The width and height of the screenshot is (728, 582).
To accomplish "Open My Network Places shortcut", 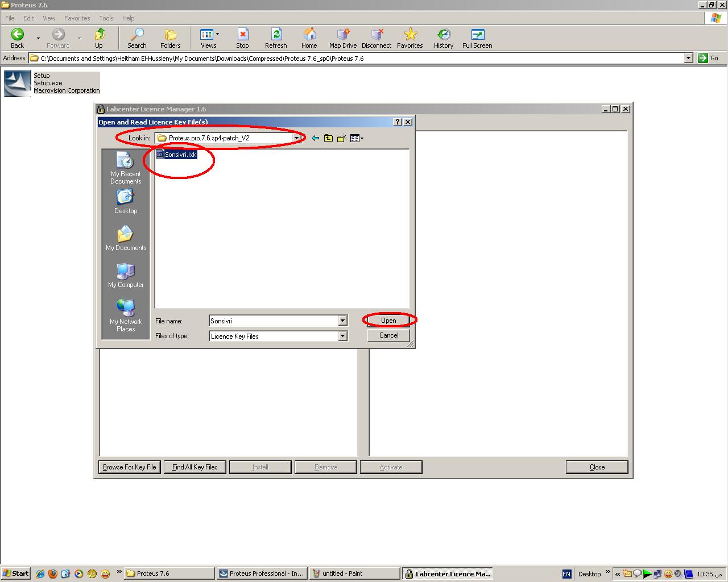I will (126, 316).
